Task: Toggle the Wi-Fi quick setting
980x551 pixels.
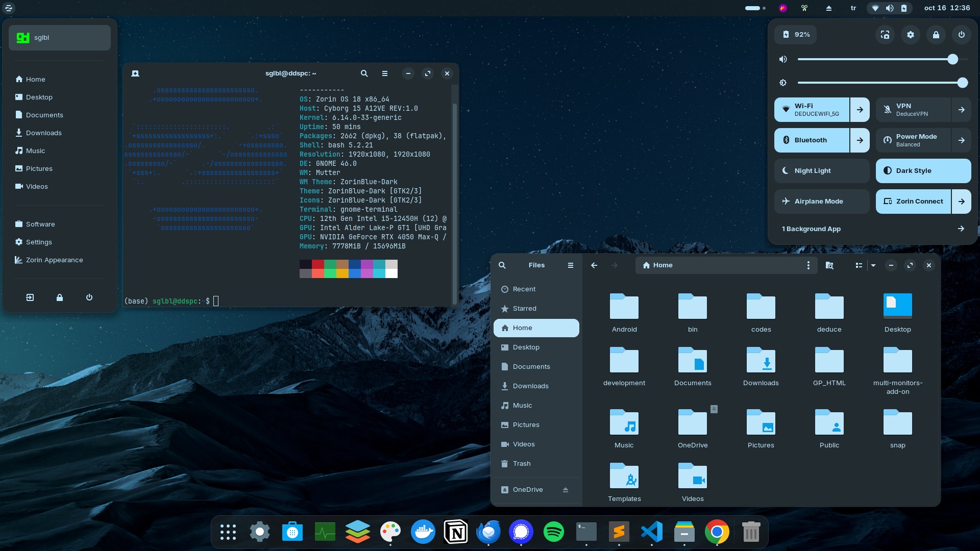Action: pos(812,110)
